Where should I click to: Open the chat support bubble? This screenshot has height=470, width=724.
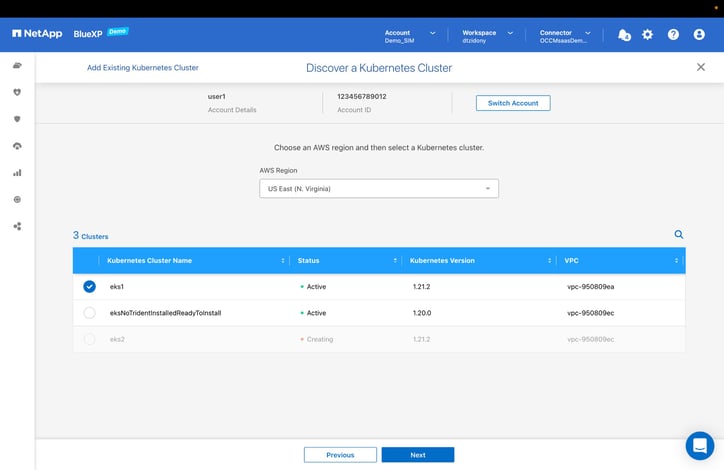(x=699, y=445)
